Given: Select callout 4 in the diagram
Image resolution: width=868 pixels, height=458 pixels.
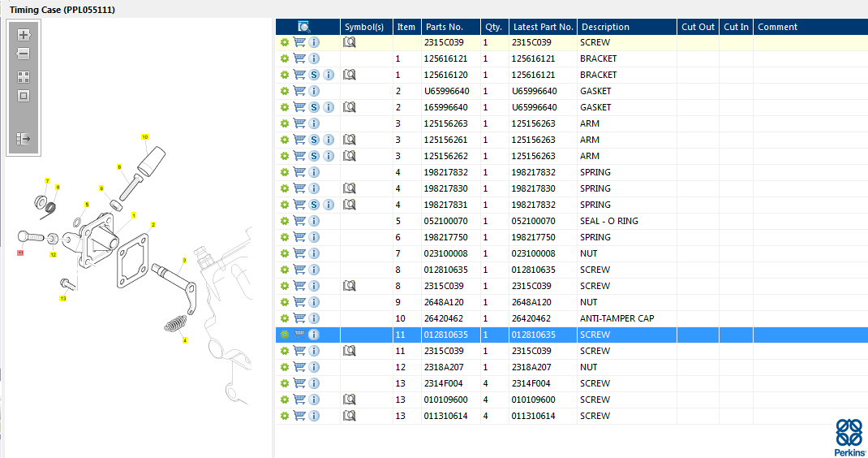Looking at the screenshot, I should (185, 340).
